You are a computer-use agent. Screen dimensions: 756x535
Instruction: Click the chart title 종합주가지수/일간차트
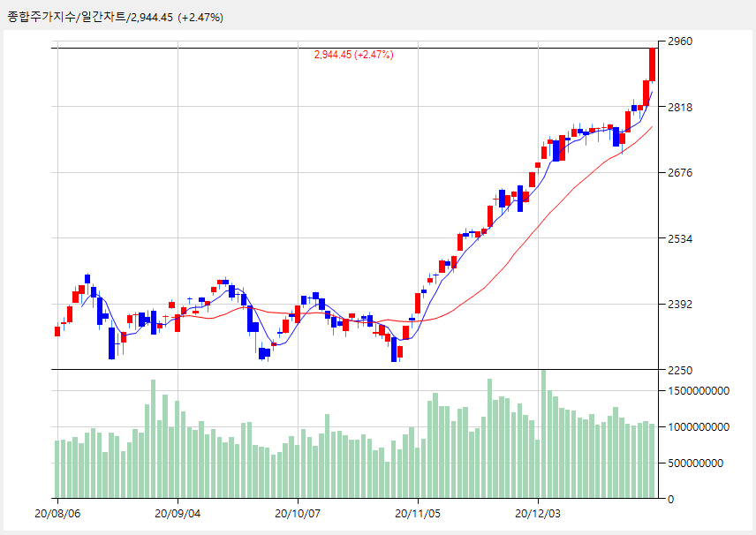point(66,18)
